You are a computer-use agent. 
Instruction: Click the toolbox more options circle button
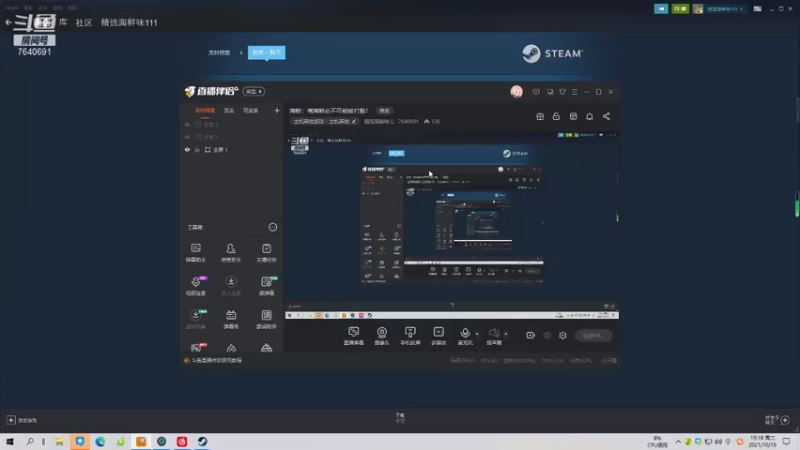(x=273, y=227)
